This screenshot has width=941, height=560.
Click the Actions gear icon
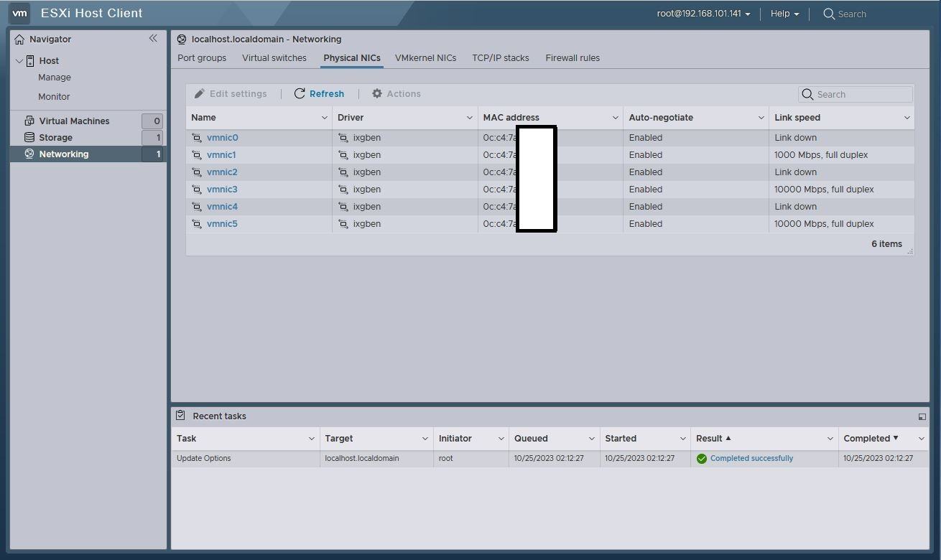377,93
